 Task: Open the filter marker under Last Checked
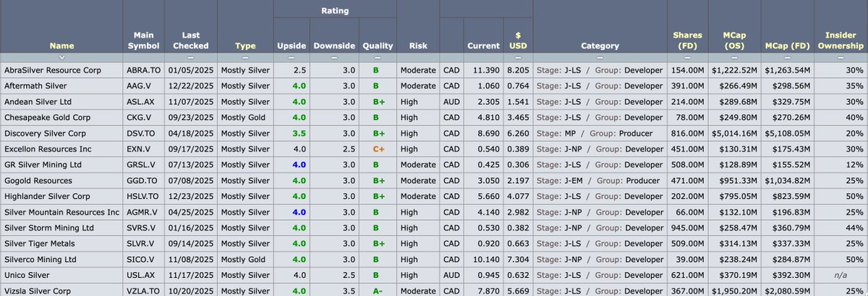pos(191,56)
